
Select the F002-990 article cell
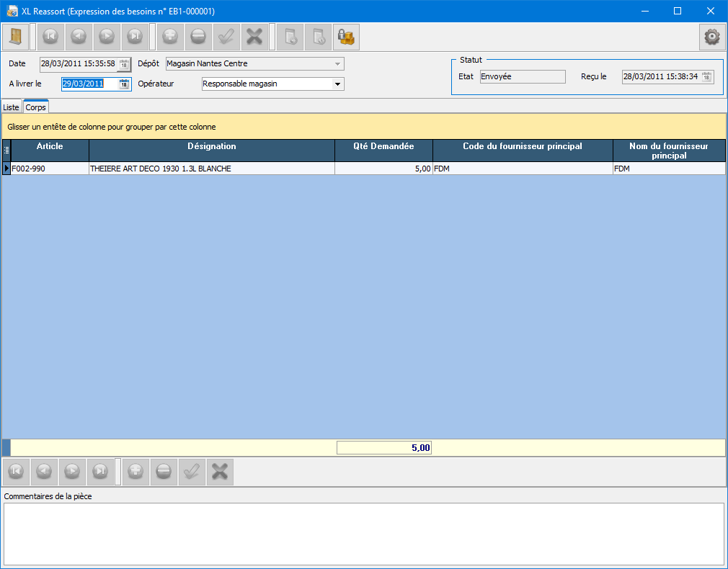(x=49, y=169)
